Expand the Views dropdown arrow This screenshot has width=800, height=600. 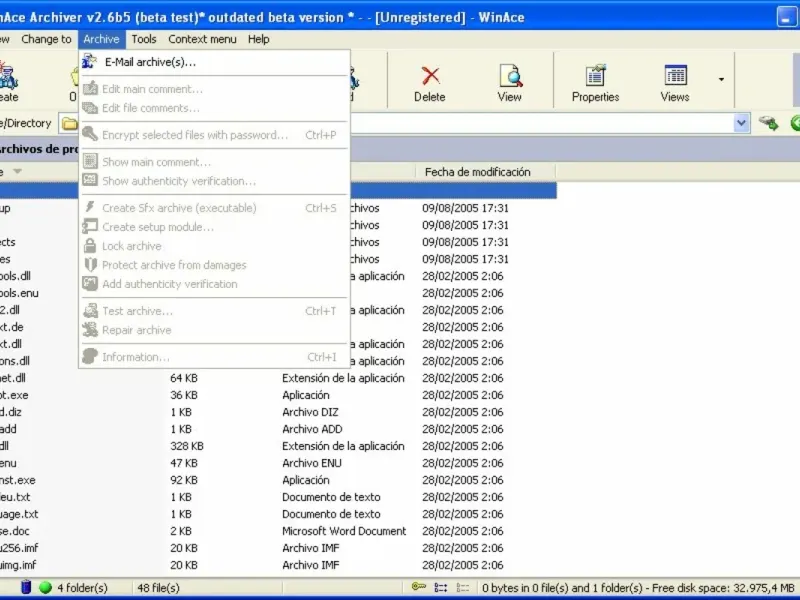(721, 80)
